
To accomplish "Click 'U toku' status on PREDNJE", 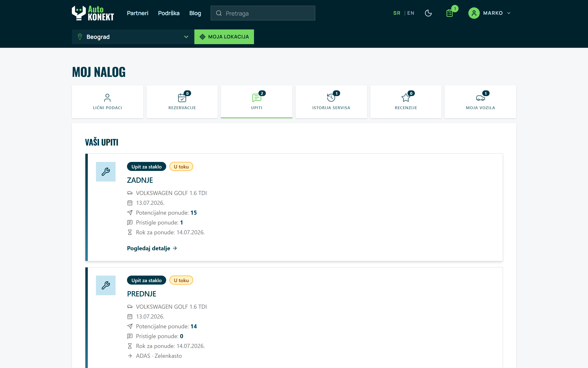I will [181, 280].
